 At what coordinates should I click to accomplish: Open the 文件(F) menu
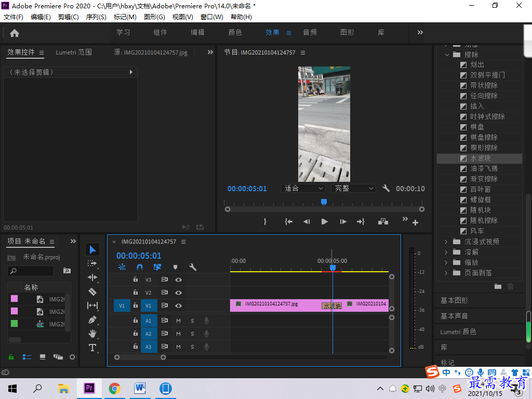pyautogui.click(x=13, y=17)
